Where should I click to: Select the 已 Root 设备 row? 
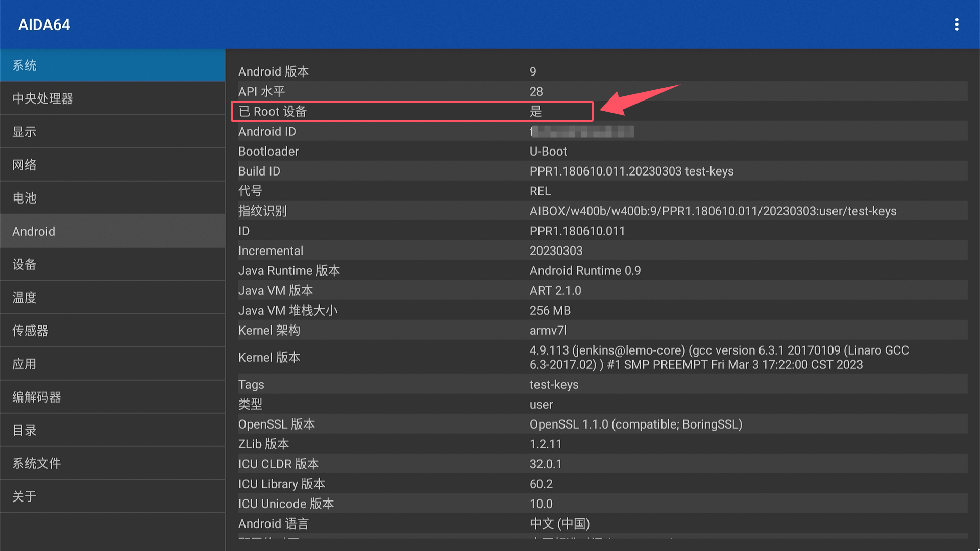(x=602, y=111)
